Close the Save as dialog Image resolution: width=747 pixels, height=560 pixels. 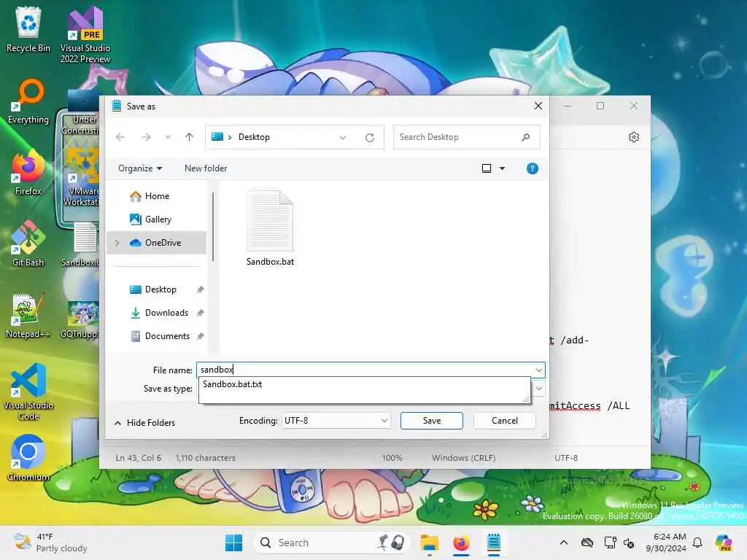tap(538, 106)
